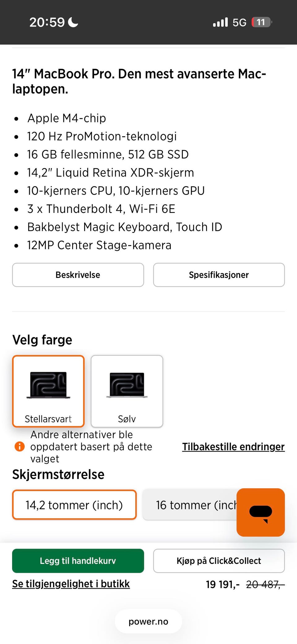The image size is (297, 644).
Task: Open the orange chat bubble widget
Action: [260, 512]
